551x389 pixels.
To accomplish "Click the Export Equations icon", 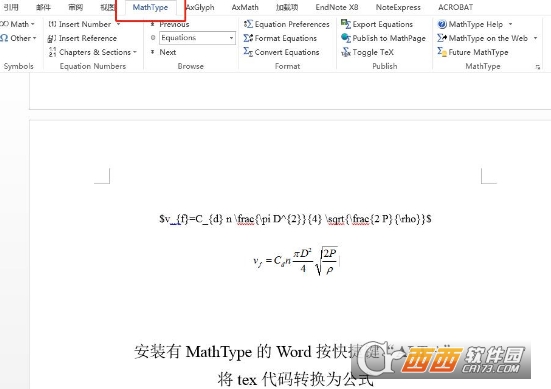I will [346, 24].
